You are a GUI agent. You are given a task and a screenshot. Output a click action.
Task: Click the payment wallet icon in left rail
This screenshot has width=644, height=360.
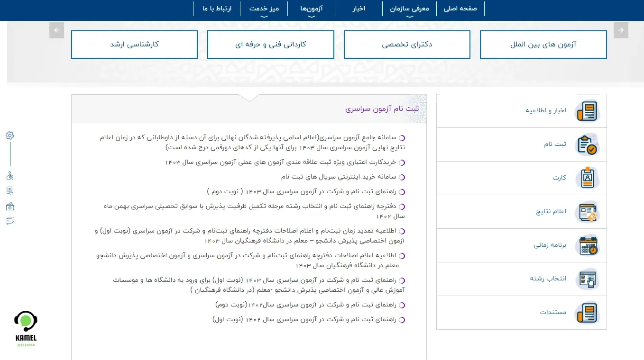click(x=10, y=206)
